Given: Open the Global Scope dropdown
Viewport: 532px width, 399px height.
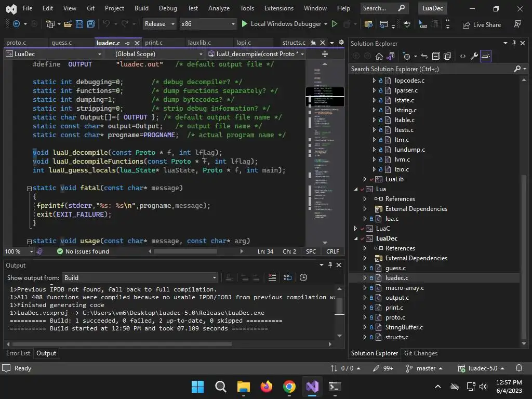Looking at the screenshot, I should tap(158, 54).
